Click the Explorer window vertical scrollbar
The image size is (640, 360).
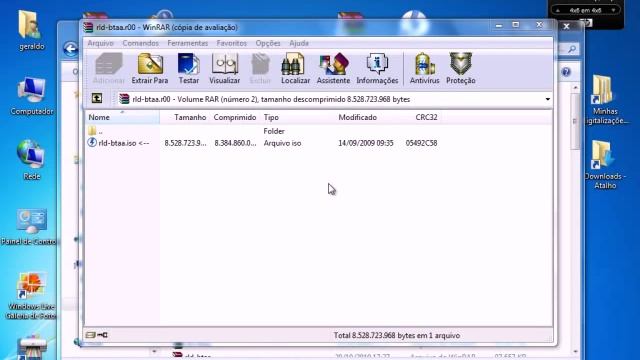pyautogui.click(x=576, y=218)
